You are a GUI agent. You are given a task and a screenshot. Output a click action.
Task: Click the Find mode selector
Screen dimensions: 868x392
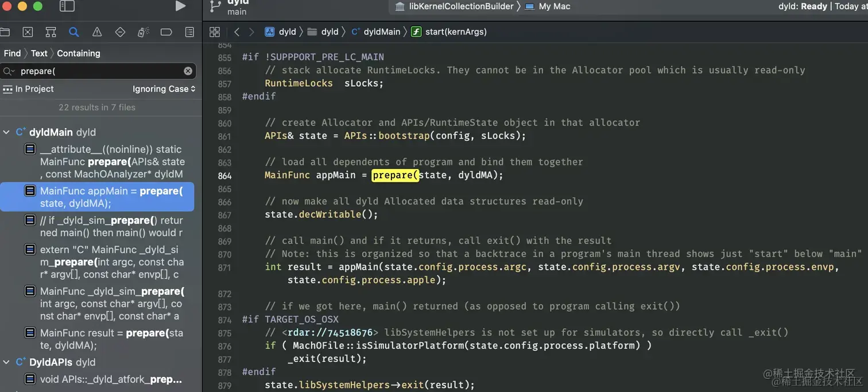[12, 53]
